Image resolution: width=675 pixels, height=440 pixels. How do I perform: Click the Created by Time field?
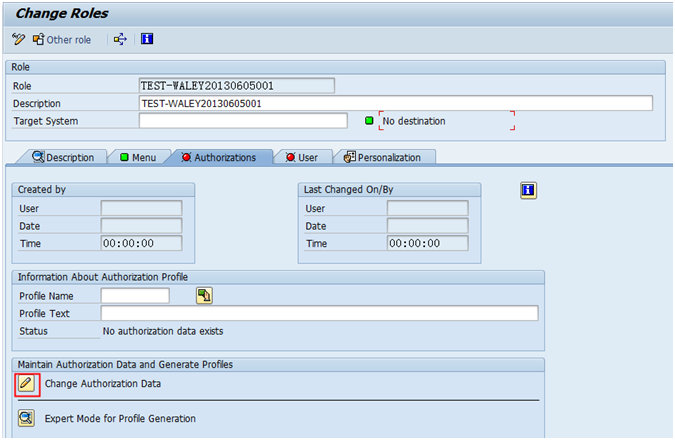(x=141, y=243)
